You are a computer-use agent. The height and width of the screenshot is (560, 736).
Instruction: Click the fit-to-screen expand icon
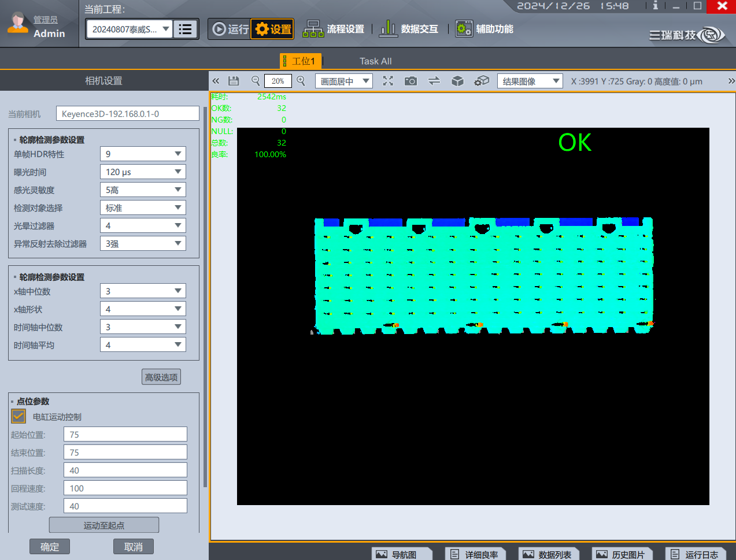point(388,81)
